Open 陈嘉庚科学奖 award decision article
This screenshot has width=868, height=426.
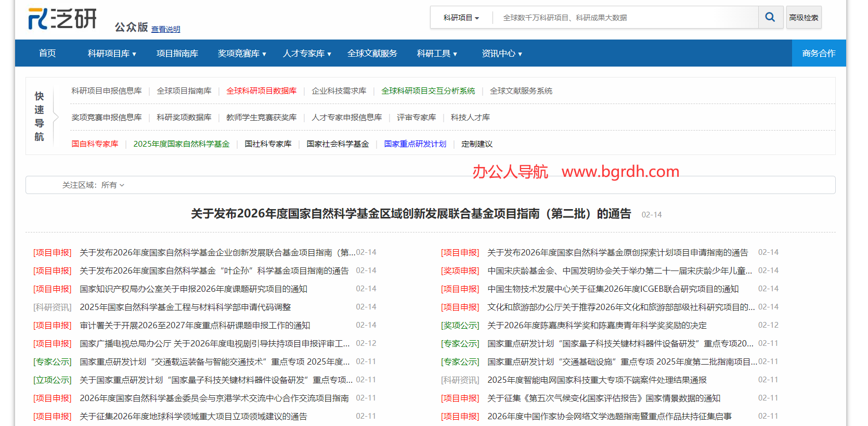(x=597, y=326)
